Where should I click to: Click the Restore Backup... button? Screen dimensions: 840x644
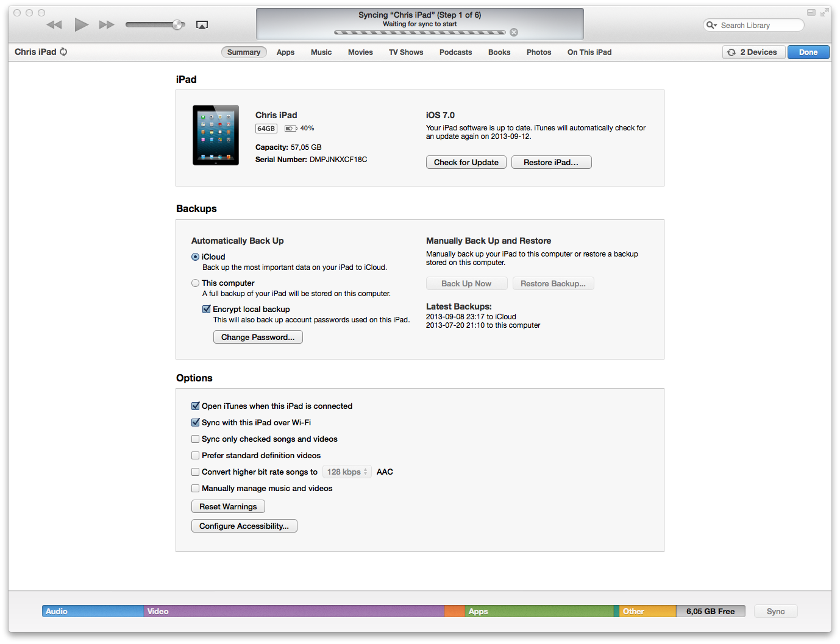click(553, 283)
